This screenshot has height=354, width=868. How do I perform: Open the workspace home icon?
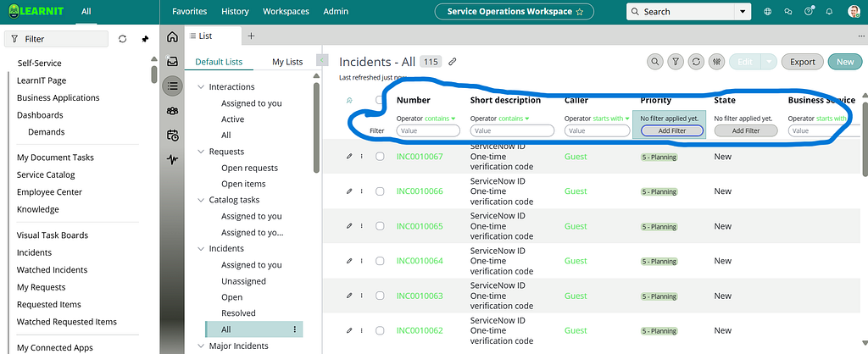point(173,37)
